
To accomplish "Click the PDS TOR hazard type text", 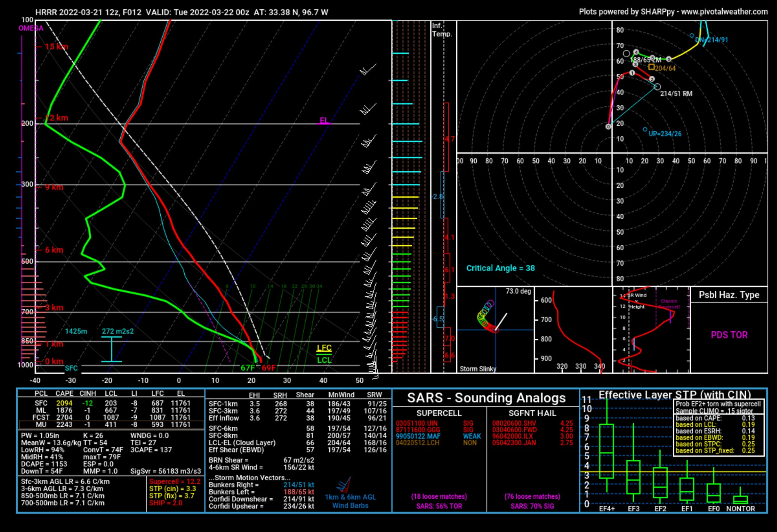I will pos(729,335).
